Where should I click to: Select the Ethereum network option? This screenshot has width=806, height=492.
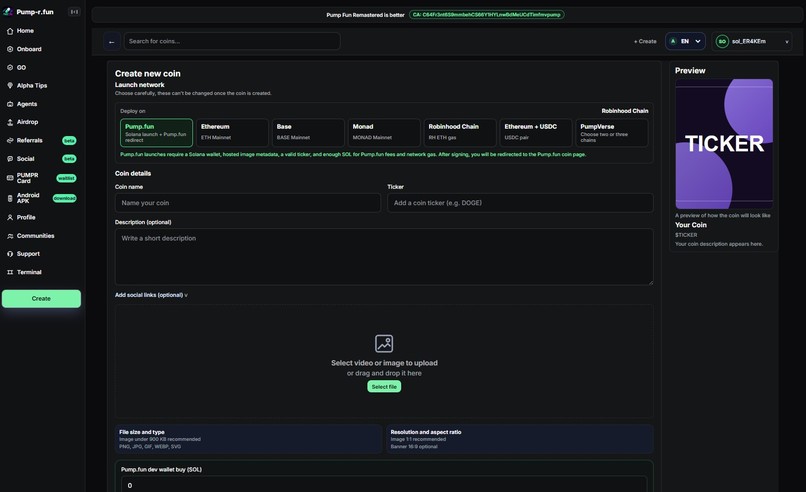[232, 133]
